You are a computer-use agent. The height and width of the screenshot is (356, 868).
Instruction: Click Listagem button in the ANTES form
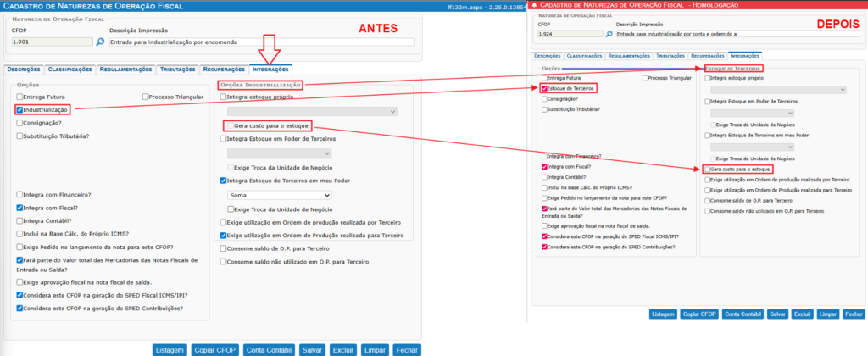[x=170, y=349]
